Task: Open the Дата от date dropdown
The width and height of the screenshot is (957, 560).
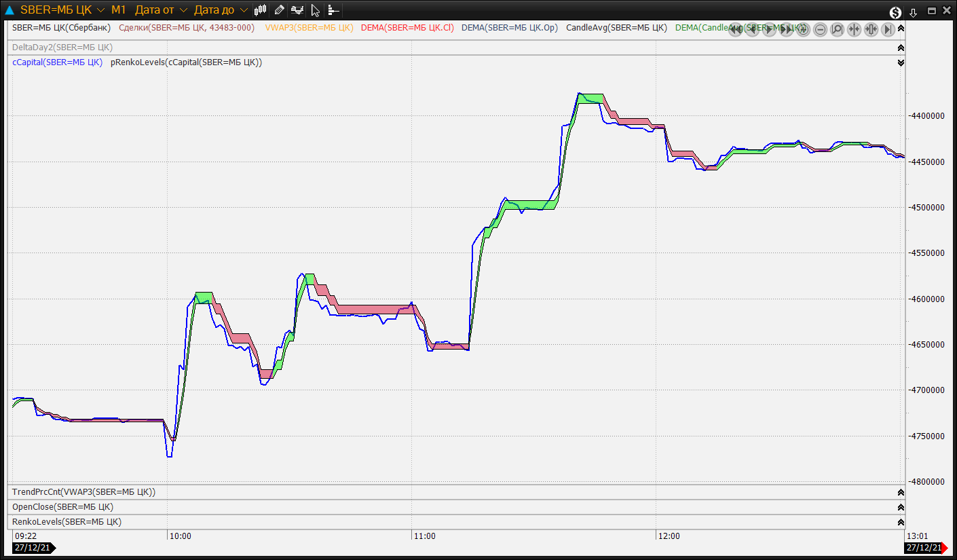Action: coord(183,10)
